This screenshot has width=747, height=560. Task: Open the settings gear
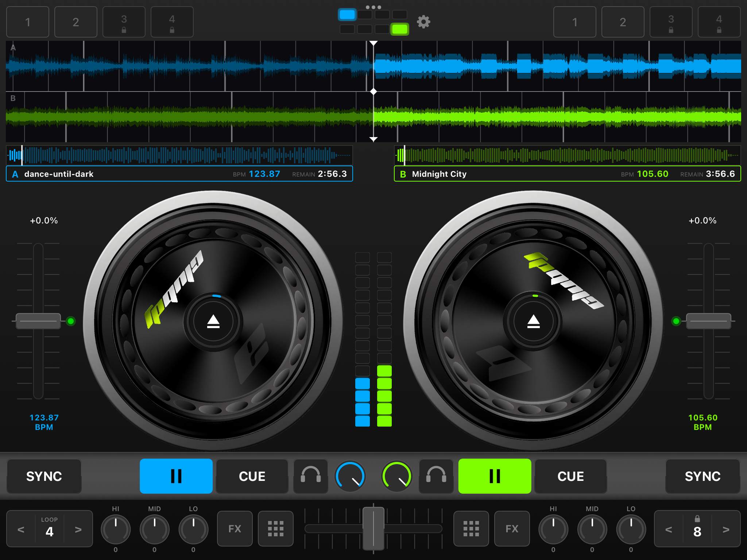(424, 22)
